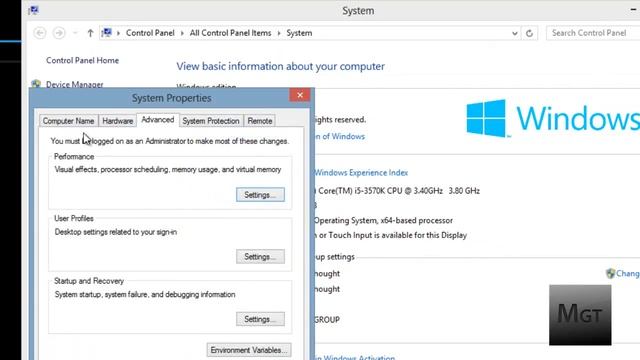Open System Protection tab
This screenshot has width=640, height=360.
[211, 121]
